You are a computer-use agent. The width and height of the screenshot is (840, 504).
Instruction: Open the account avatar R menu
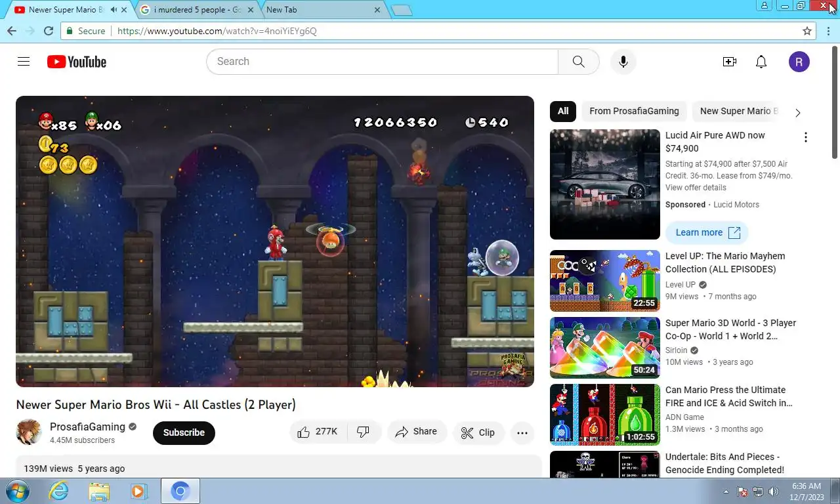coord(799,62)
